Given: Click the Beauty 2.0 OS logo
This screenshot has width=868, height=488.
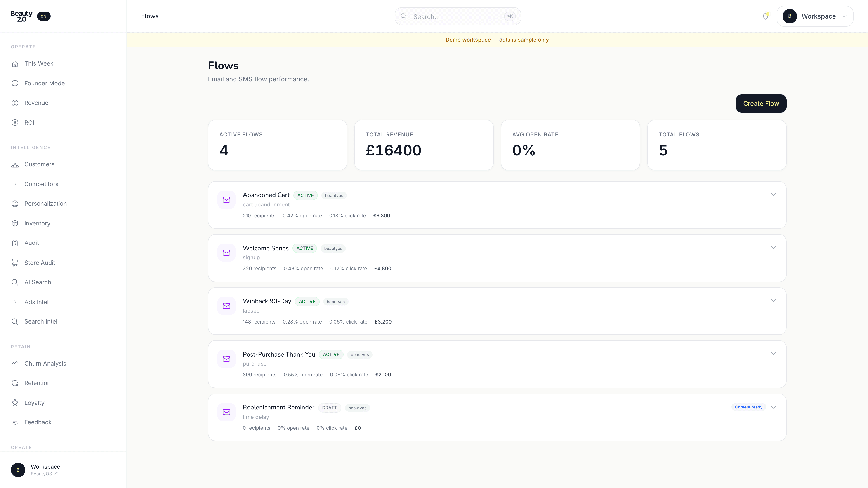Looking at the screenshot, I should 30,16.
